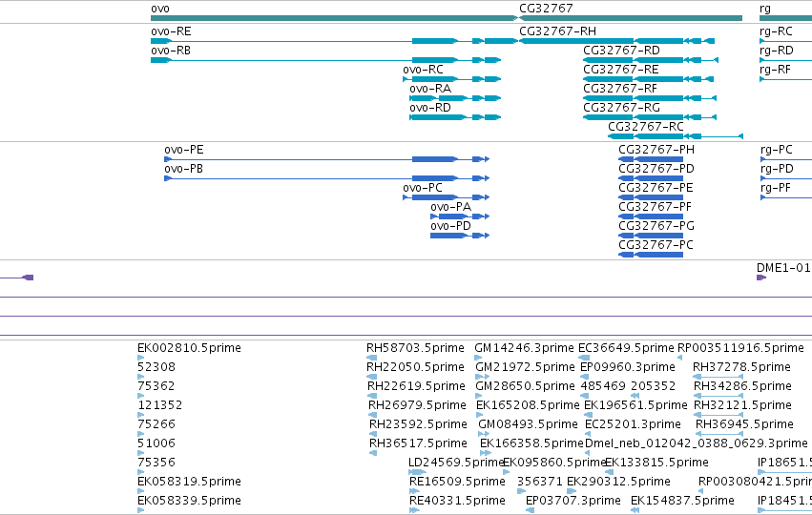The height and width of the screenshot is (515, 812).
Task: Select EST 51006
Action: [141, 453]
